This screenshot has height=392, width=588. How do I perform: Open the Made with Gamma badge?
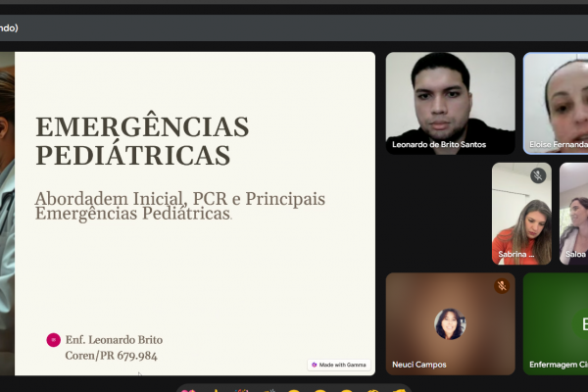click(339, 365)
